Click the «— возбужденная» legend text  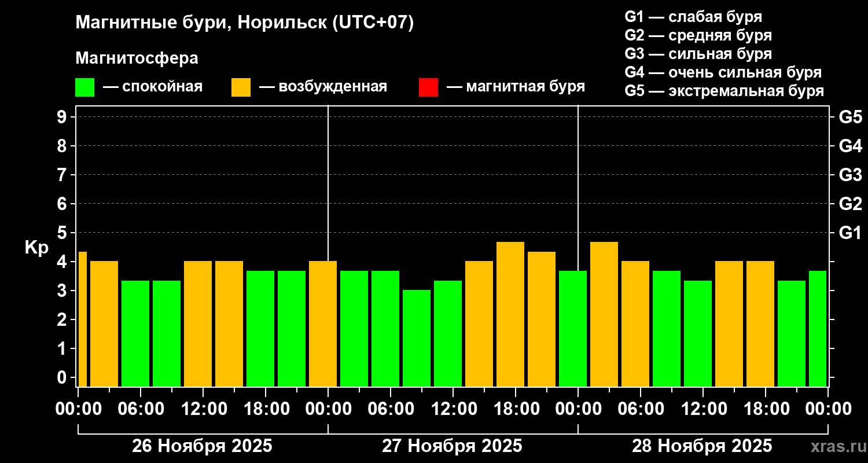(x=323, y=87)
